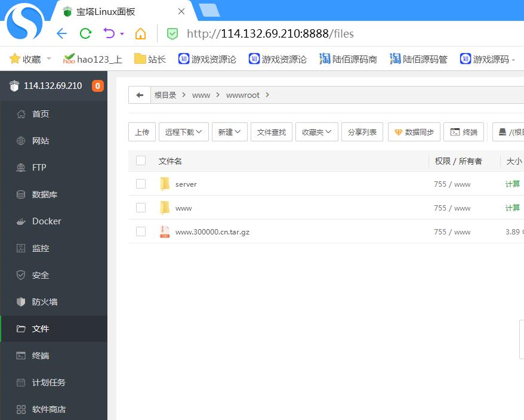Tick the checkbox for server folder
The width and height of the screenshot is (524, 420).
141,184
